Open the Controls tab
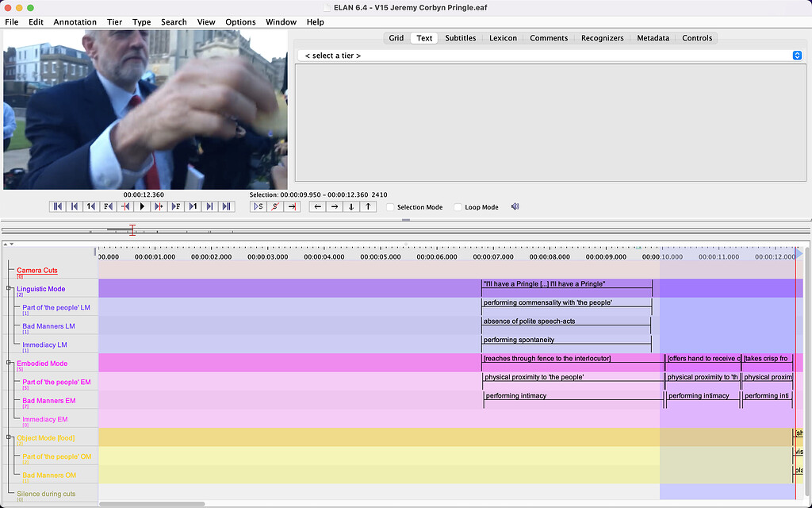The height and width of the screenshot is (508, 812). point(696,38)
